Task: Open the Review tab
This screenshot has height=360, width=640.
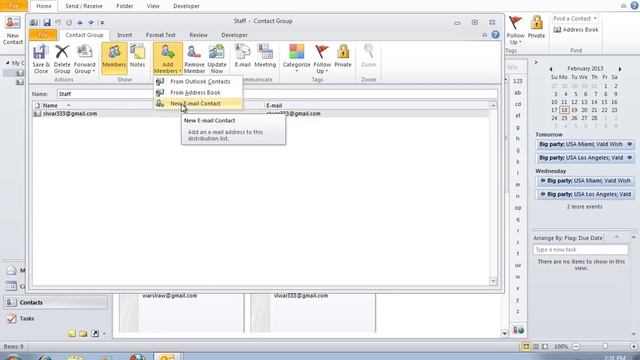Action: tap(198, 35)
